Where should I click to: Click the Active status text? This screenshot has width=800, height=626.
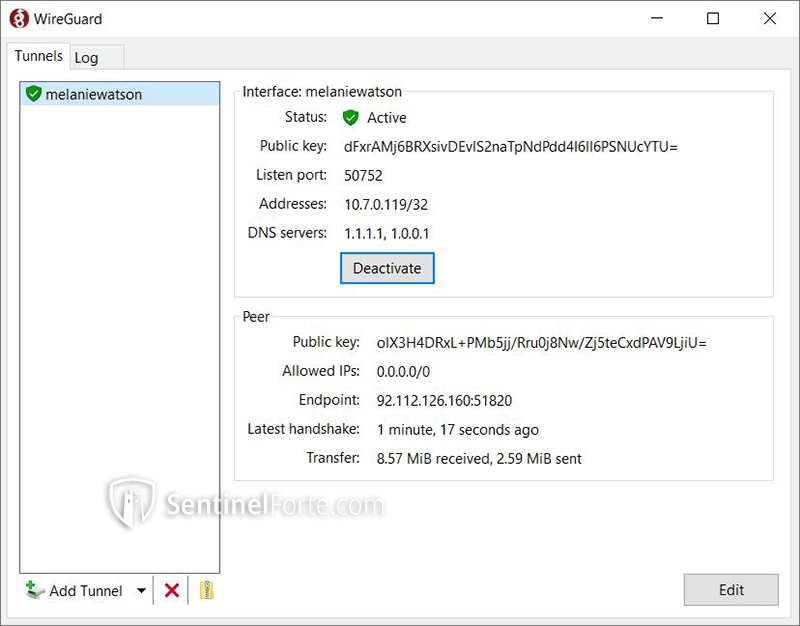tap(387, 118)
